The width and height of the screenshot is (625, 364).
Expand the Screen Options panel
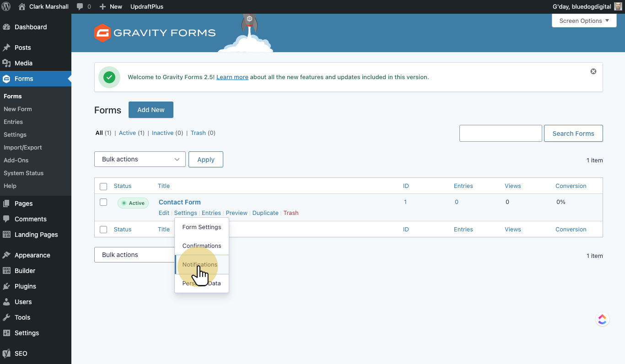click(x=584, y=21)
